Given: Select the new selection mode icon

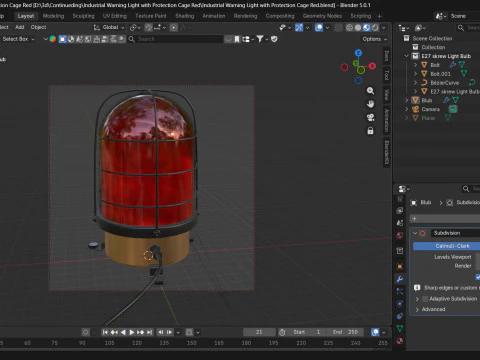Looking at the screenshot, I should pos(62,39).
